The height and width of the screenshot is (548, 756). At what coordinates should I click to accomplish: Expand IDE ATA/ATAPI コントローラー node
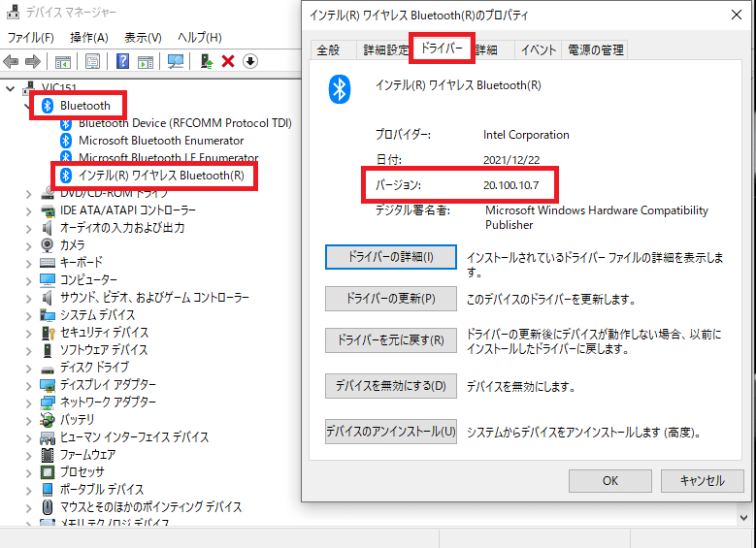pyautogui.click(x=28, y=211)
